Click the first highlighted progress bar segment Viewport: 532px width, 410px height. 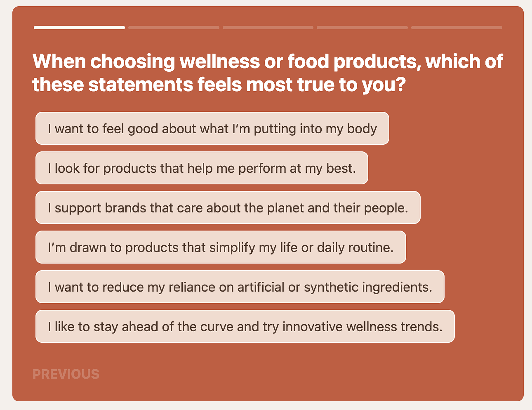[x=79, y=28]
